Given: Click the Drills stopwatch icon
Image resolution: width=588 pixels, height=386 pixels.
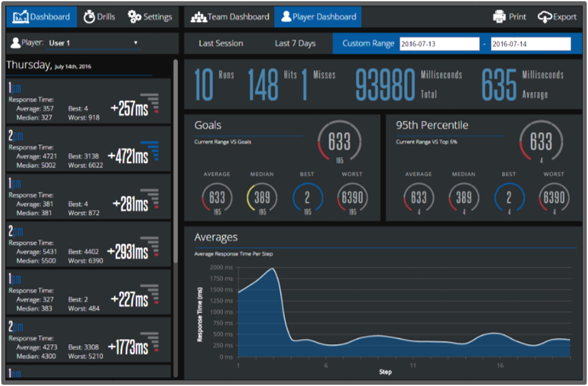Looking at the screenshot, I should coord(89,17).
